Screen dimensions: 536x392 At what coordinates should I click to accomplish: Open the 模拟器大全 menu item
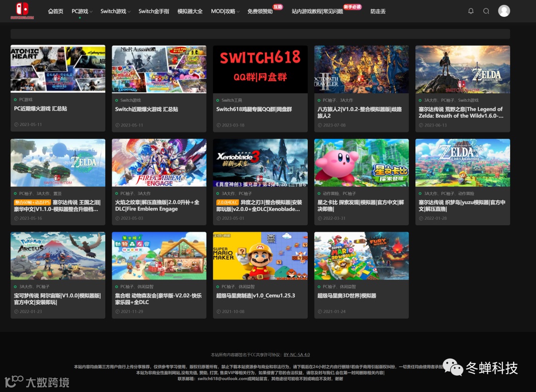tap(190, 11)
